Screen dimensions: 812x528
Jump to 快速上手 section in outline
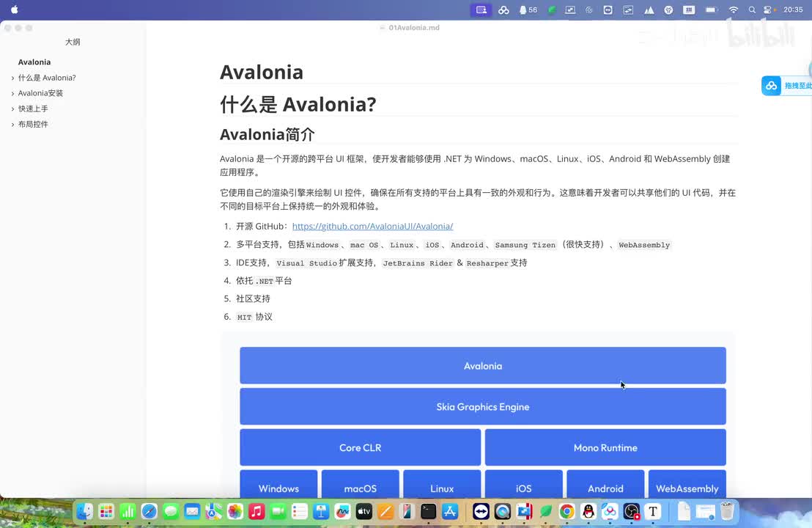point(33,109)
